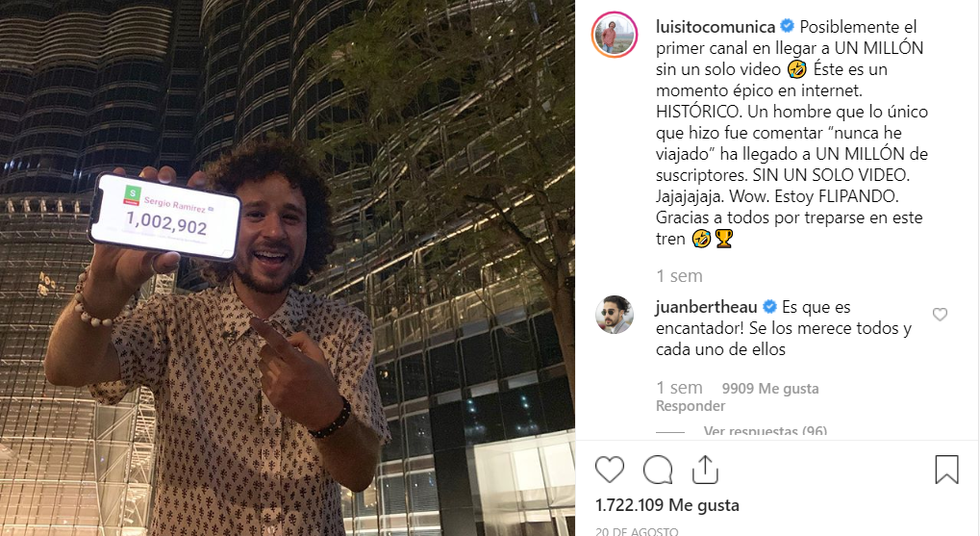980x536 pixels.
Task: Reply to the comment via Responder
Action: pyautogui.click(x=691, y=406)
